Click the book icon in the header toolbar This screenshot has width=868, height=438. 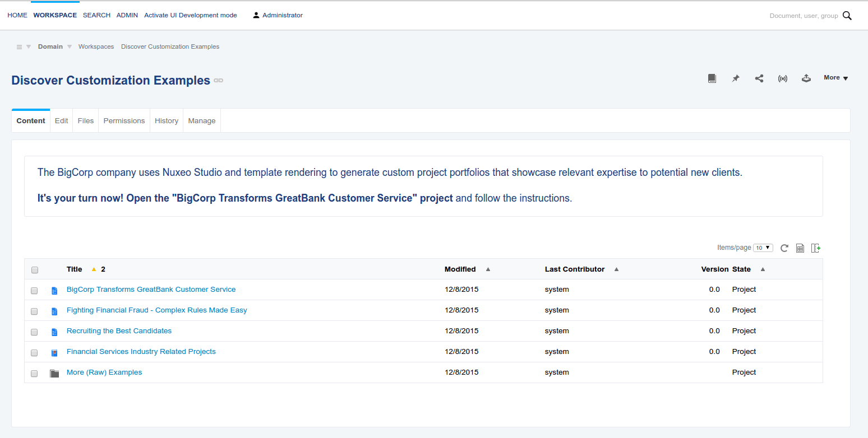712,78
